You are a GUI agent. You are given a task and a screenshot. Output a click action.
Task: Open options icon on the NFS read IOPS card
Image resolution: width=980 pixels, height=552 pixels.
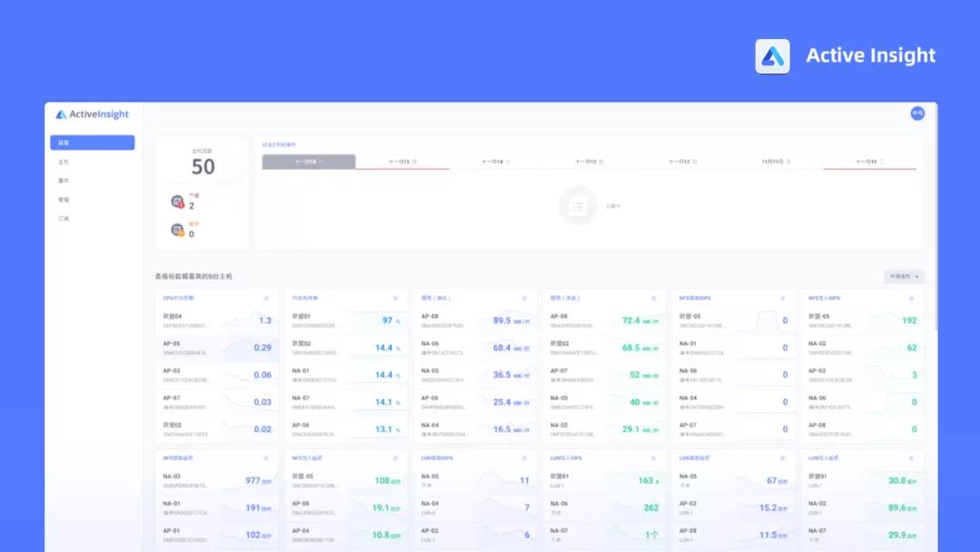[x=782, y=298]
